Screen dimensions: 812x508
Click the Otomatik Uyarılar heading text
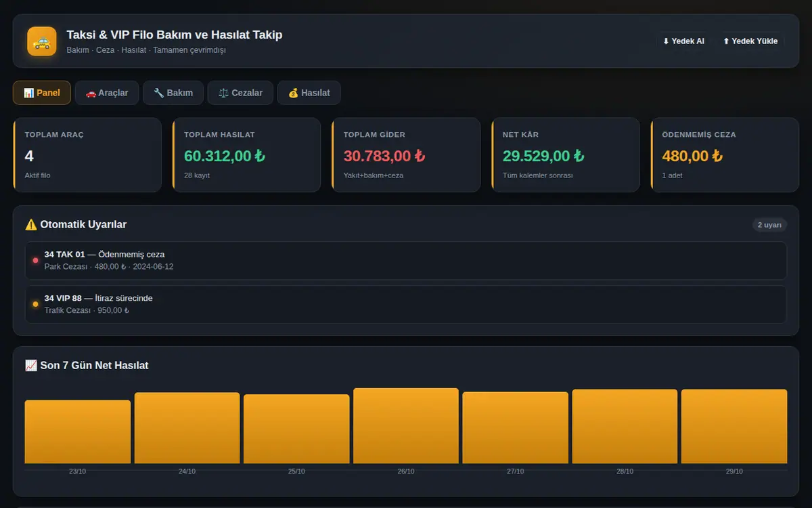point(83,225)
